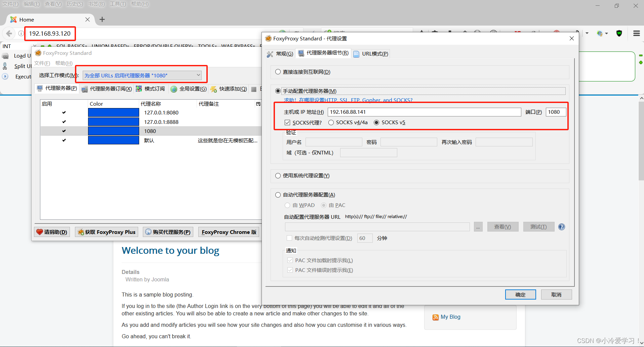Toggle 每次自动检测代理设置 checkbox

(289, 238)
